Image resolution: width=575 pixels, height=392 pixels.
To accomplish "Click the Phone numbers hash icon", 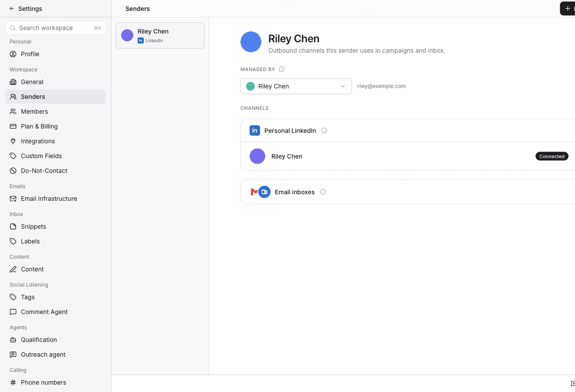I will [x=13, y=382].
